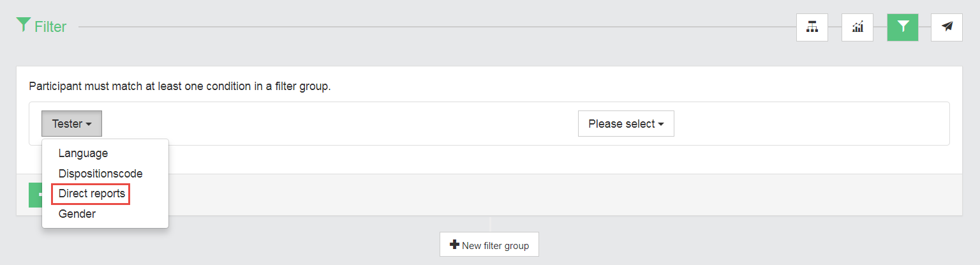Click the caret arrow next to Please select
The image size is (980, 265).
[661, 125]
